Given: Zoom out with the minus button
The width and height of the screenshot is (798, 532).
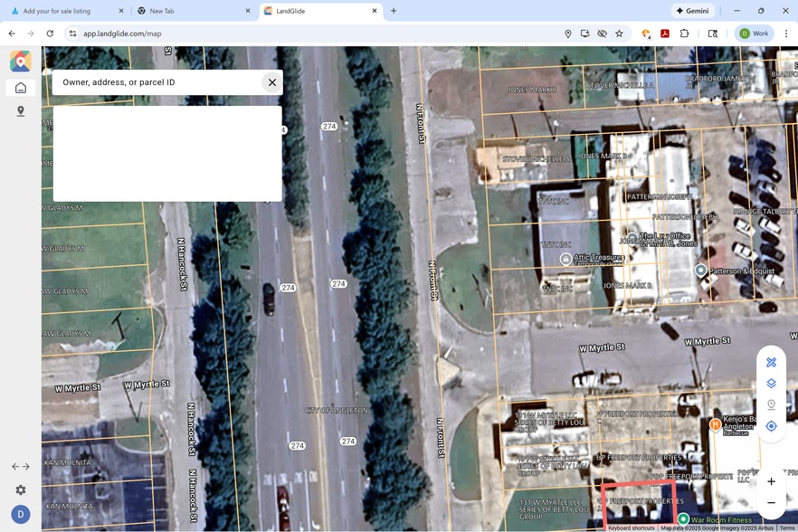Looking at the screenshot, I should [771, 503].
